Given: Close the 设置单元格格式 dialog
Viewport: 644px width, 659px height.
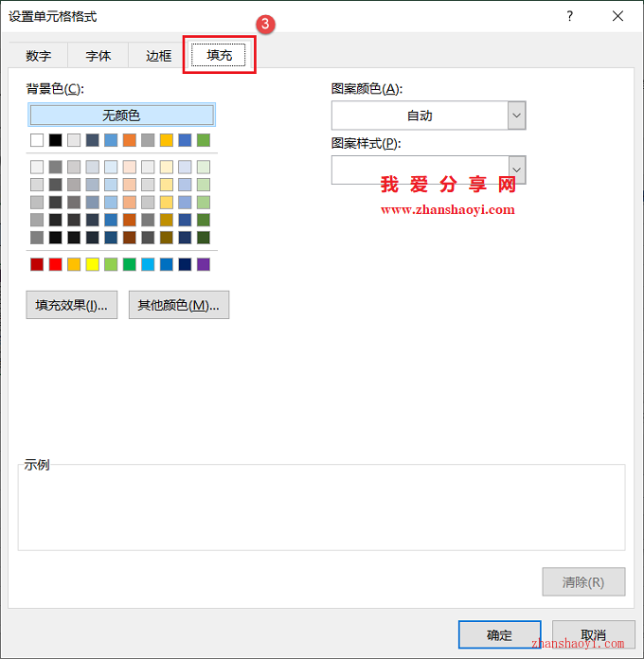Looking at the screenshot, I should click(617, 16).
